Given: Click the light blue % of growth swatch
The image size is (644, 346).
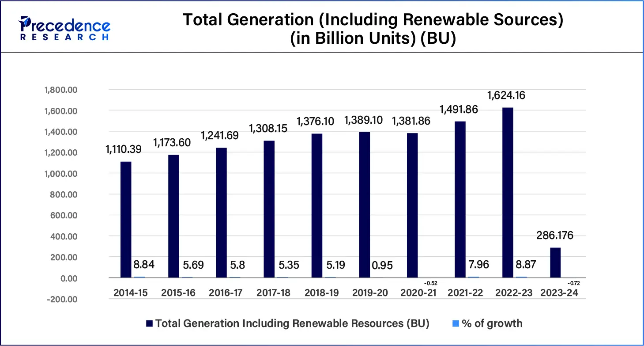Looking at the screenshot, I should click(456, 323).
